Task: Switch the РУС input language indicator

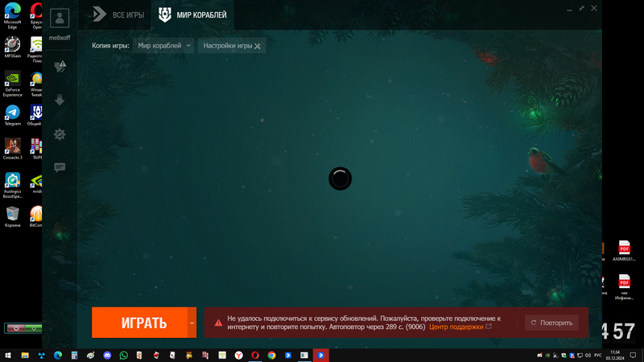Action: [598, 356]
